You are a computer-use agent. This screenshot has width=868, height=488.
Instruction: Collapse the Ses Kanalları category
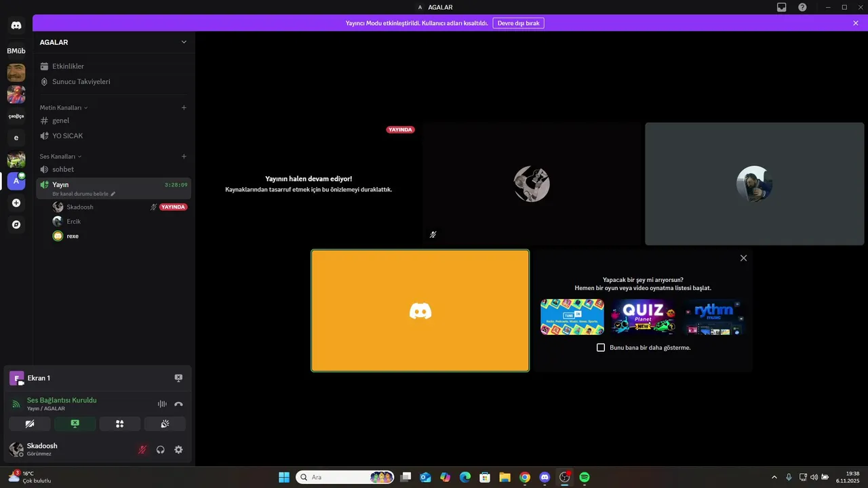coord(60,157)
